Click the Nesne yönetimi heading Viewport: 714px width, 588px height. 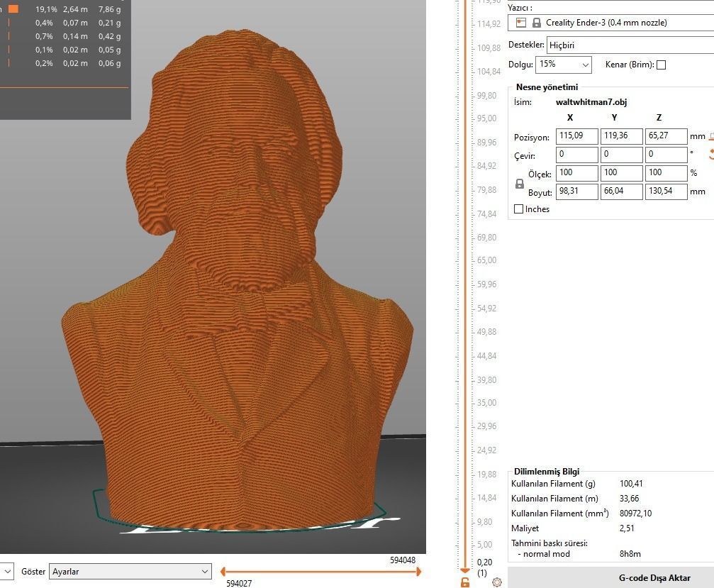coord(547,87)
